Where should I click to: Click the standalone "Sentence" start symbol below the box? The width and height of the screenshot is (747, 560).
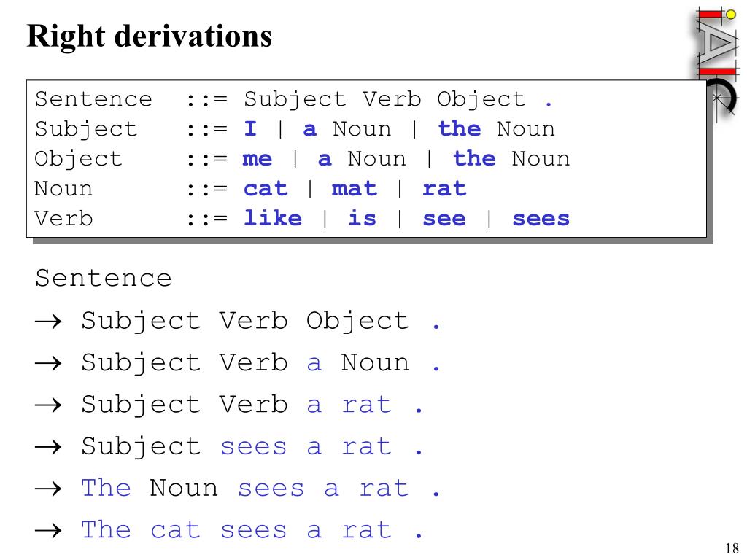click(104, 278)
